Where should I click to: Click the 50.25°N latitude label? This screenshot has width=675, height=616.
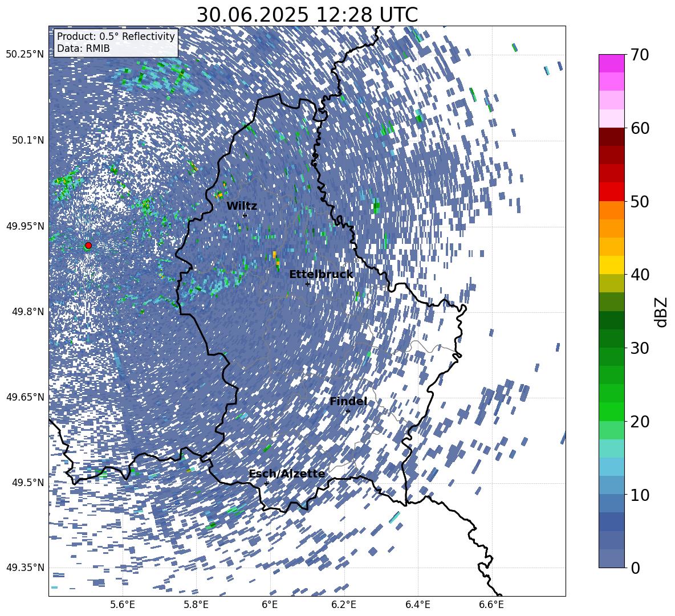click(x=25, y=55)
